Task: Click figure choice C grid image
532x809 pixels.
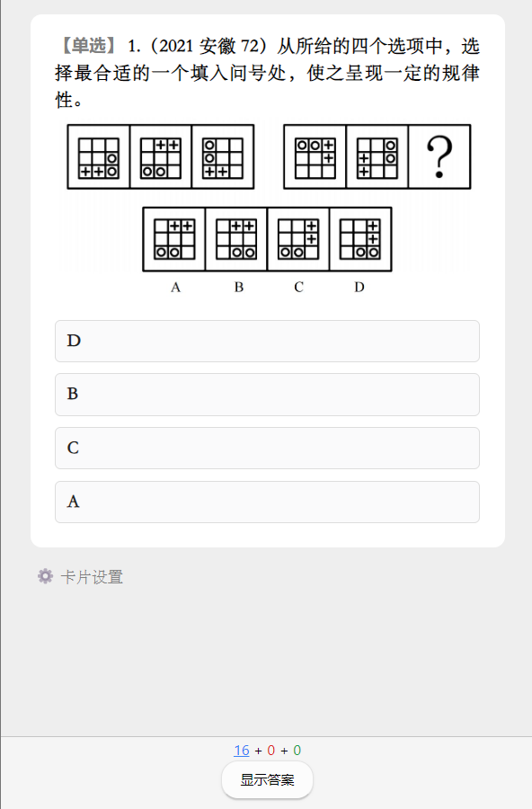Action: (x=298, y=239)
